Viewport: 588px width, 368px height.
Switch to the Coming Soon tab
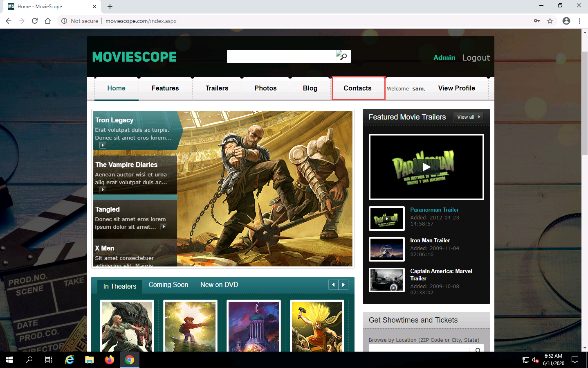tap(168, 285)
